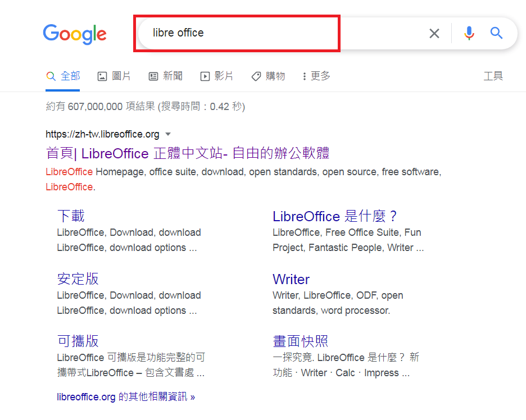Open the 工具 options
Image resolution: width=526 pixels, height=420 pixels.
coord(493,76)
